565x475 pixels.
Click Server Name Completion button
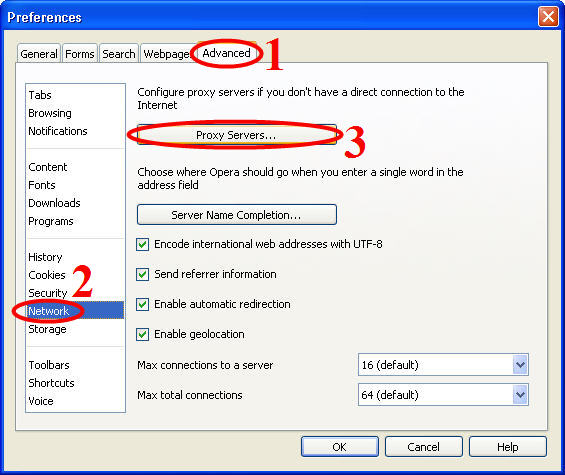[237, 215]
